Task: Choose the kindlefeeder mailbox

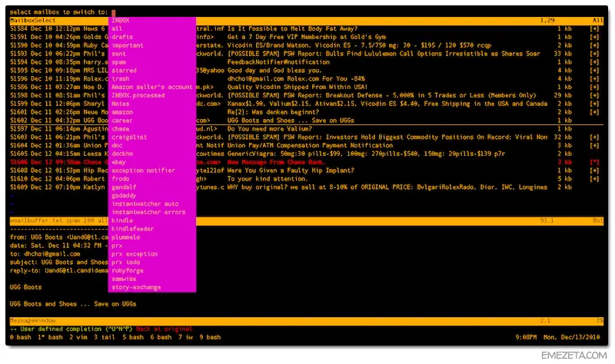Action: [x=132, y=229]
